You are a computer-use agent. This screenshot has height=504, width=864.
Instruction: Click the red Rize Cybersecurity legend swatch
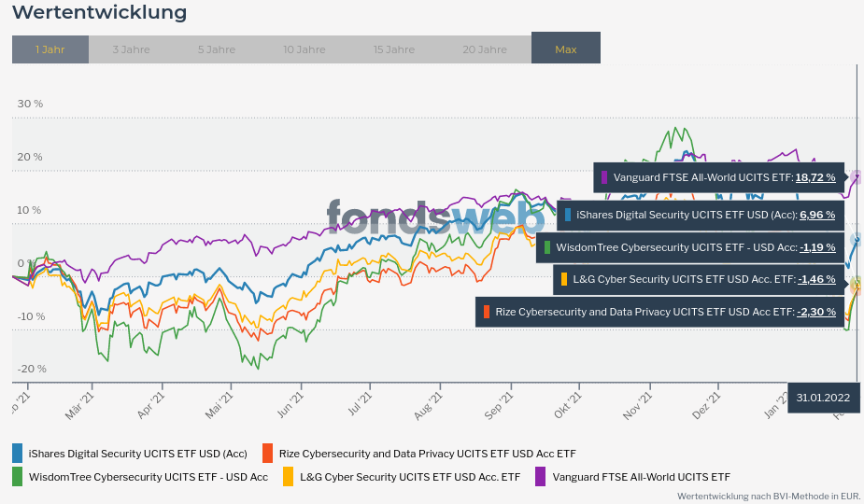point(267,454)
